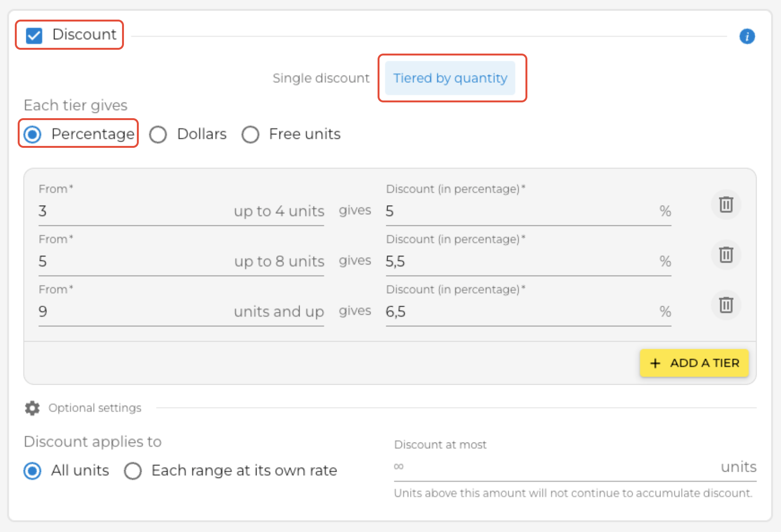Delete the tier starting from 5 units
The height and width of the screenshot is (532, 781).
pos(726,255)
